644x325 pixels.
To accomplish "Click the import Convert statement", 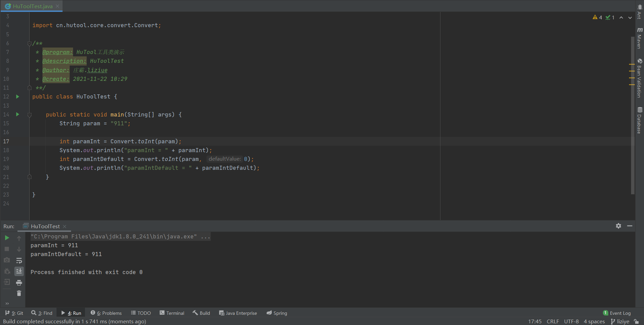I will click(97, 25).
